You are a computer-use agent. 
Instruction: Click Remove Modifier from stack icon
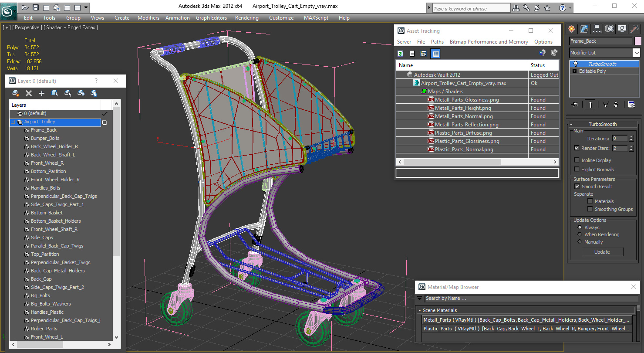[x=616, y=105]
